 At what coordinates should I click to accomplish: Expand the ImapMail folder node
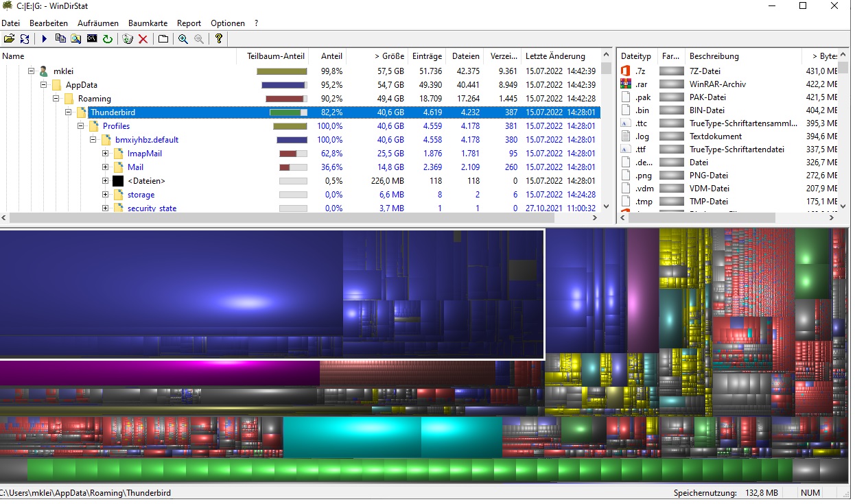tap(105, 154)
